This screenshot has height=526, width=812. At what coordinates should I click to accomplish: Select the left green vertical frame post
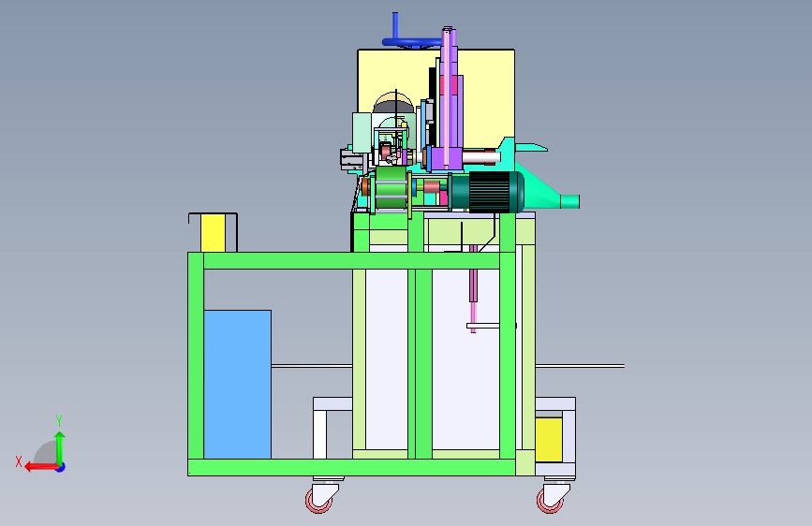tap(196, 356)
